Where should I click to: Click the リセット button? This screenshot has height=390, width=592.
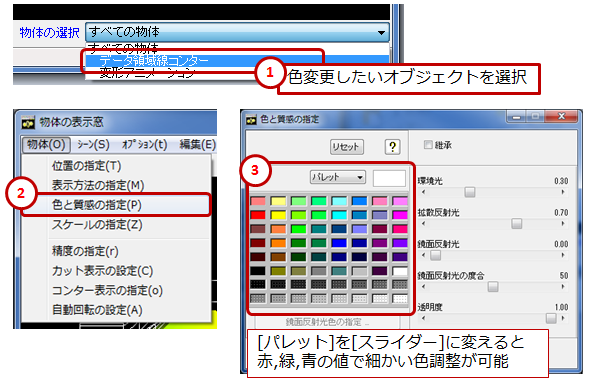[x=347, y=146]
